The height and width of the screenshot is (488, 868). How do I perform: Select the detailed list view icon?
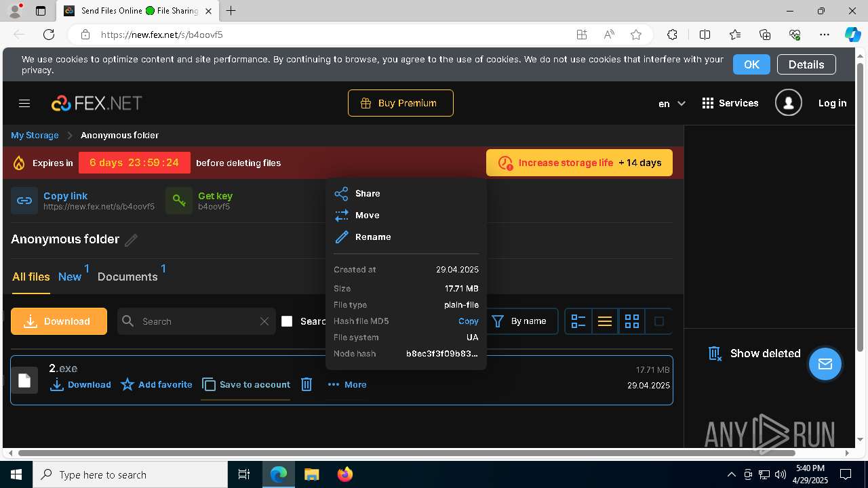pos(578,321)
